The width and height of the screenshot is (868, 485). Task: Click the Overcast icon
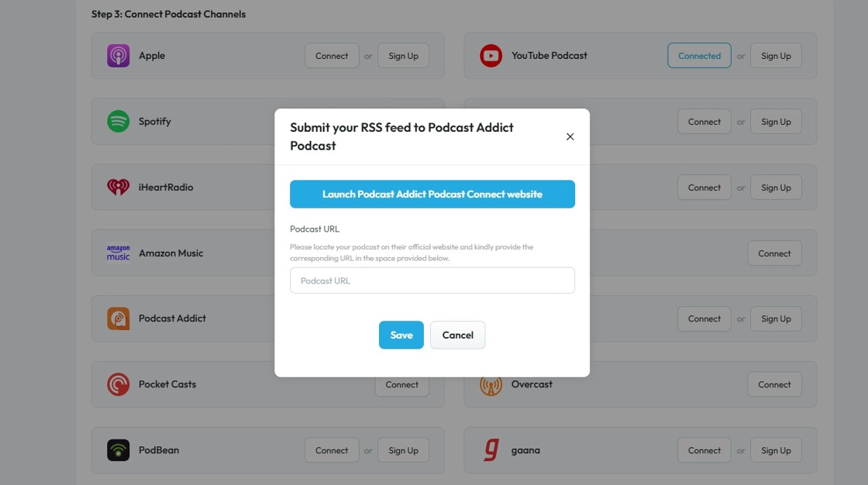coord(491,384)
